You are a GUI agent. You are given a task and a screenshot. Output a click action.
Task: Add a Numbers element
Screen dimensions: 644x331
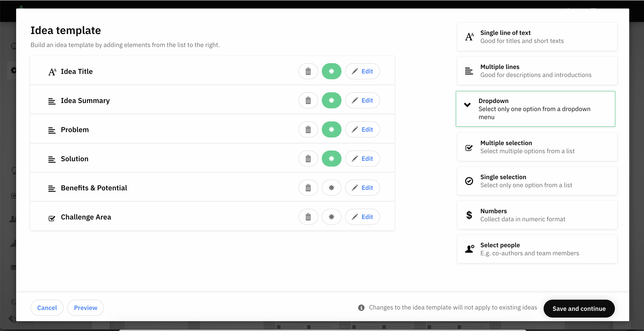point(537,215)
